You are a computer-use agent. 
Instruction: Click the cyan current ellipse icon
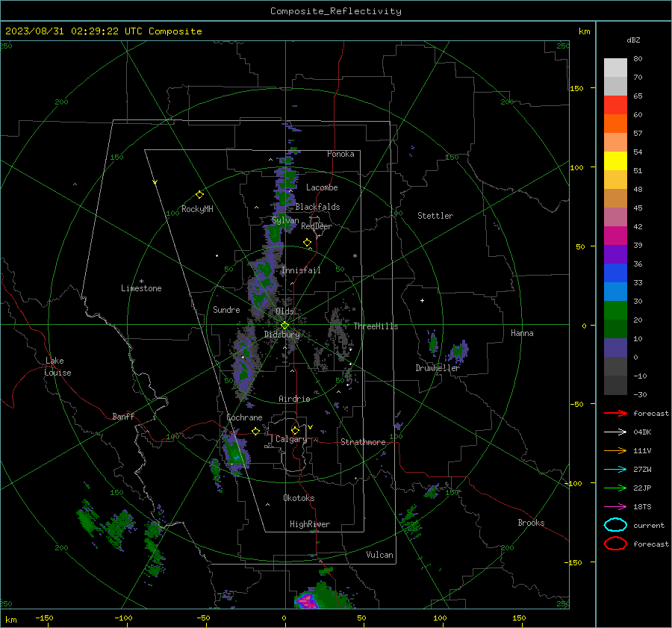point(615,525)
